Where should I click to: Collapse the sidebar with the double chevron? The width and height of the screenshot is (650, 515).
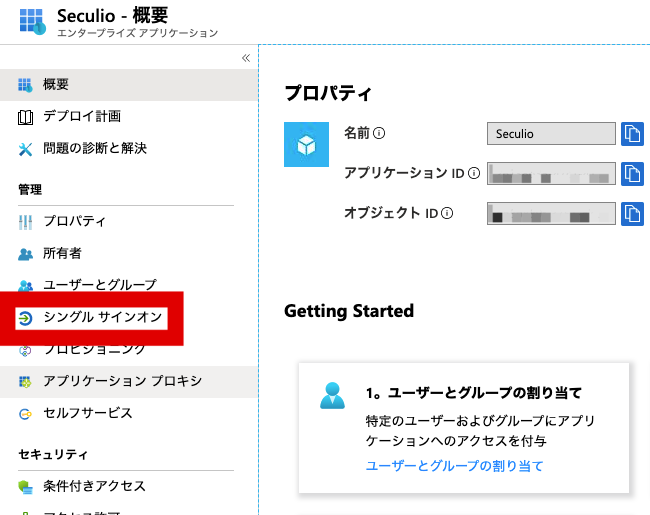click(246, 58)
